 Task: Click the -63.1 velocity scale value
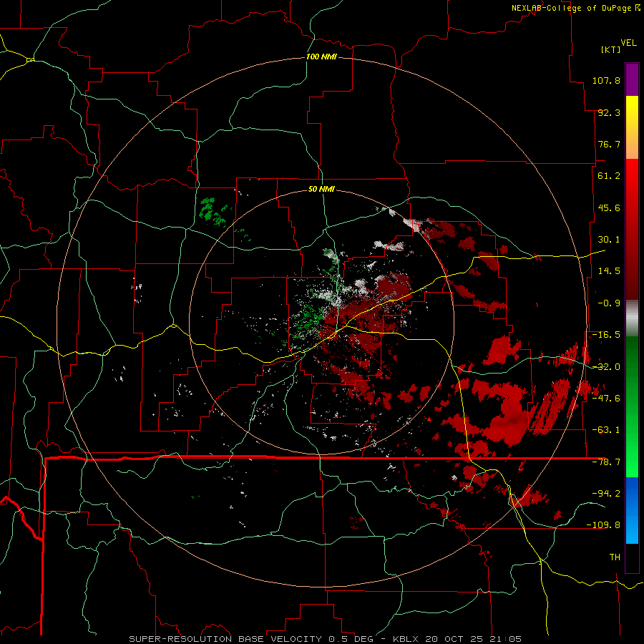[606, 430]
